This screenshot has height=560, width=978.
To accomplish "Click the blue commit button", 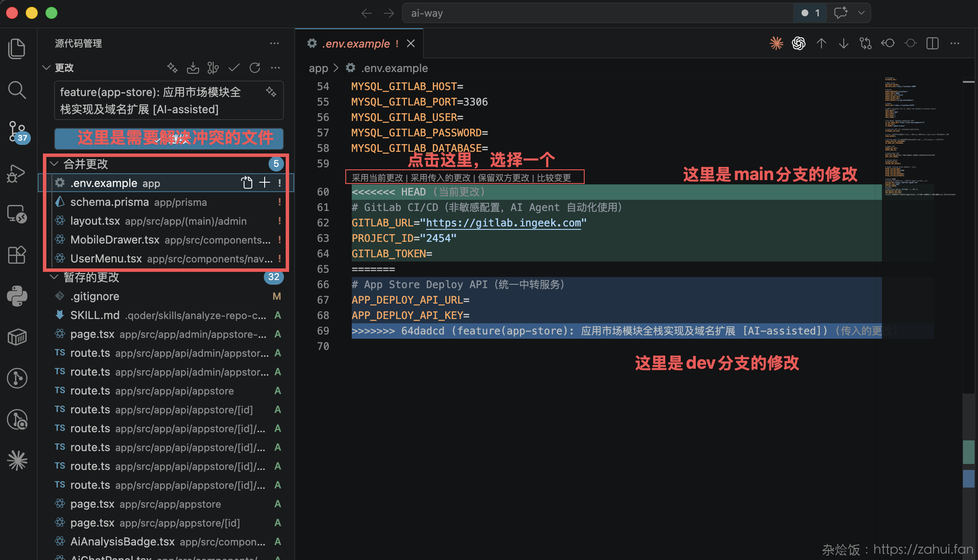I will pyautogui.click(x=169, y=138).
